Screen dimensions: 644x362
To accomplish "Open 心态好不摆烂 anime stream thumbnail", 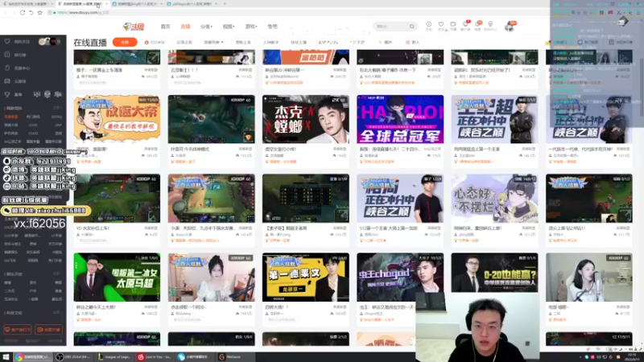I will [494, 198].
